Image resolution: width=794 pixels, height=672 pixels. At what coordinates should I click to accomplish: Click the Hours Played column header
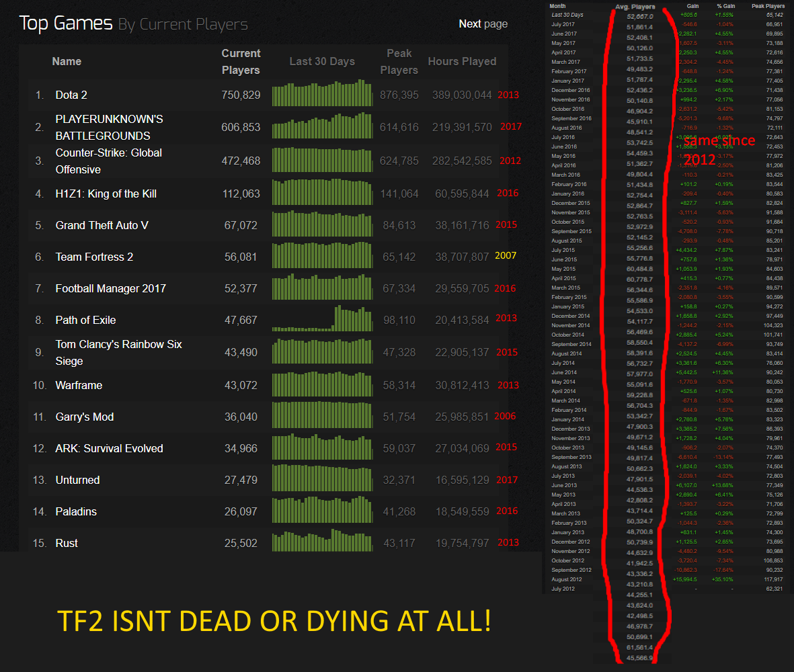[462, 61]
